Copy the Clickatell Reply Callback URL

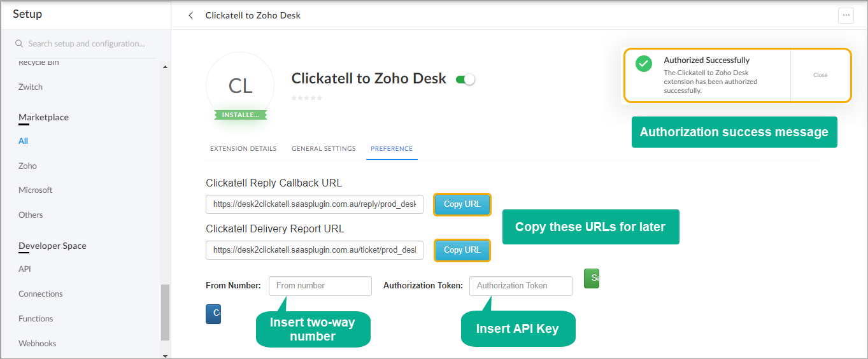pos(462,204)
